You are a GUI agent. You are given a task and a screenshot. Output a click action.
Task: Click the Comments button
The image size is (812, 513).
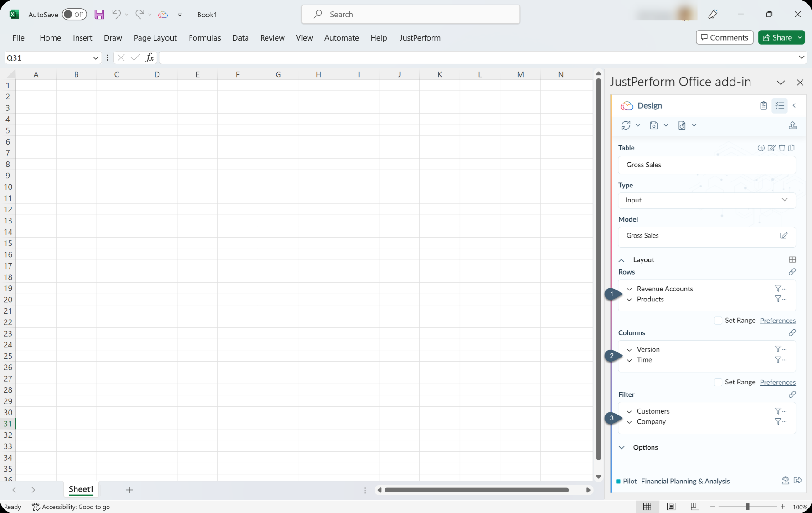pos(725,37)
